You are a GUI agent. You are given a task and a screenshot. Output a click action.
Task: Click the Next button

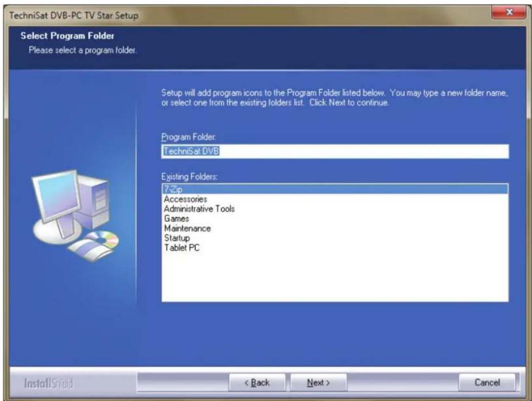[x=318, y=382]
